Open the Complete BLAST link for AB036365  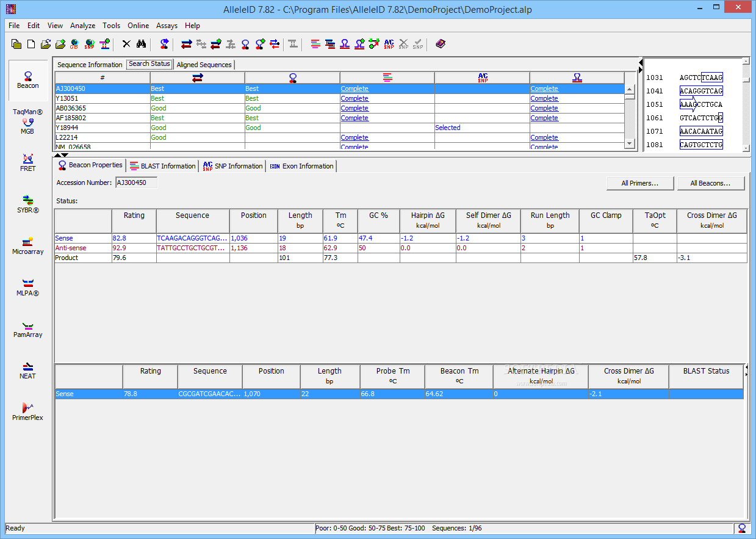point(355,108)
